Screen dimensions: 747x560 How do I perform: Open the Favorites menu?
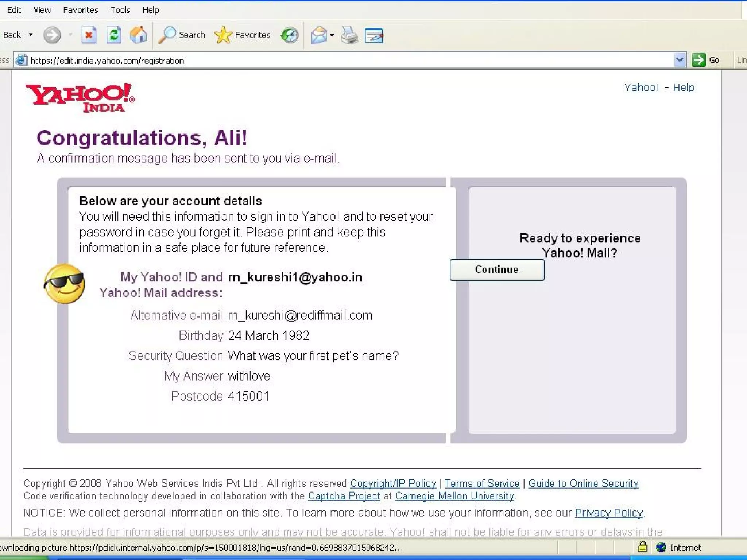(x=81, y=10)
